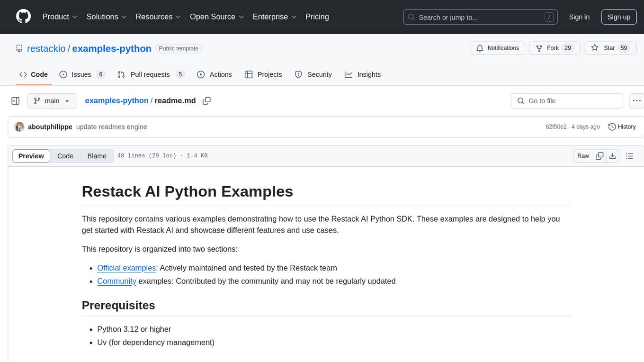Click the Prerequisites heading
Screen dimensions: 644x362
click(118, 305)
